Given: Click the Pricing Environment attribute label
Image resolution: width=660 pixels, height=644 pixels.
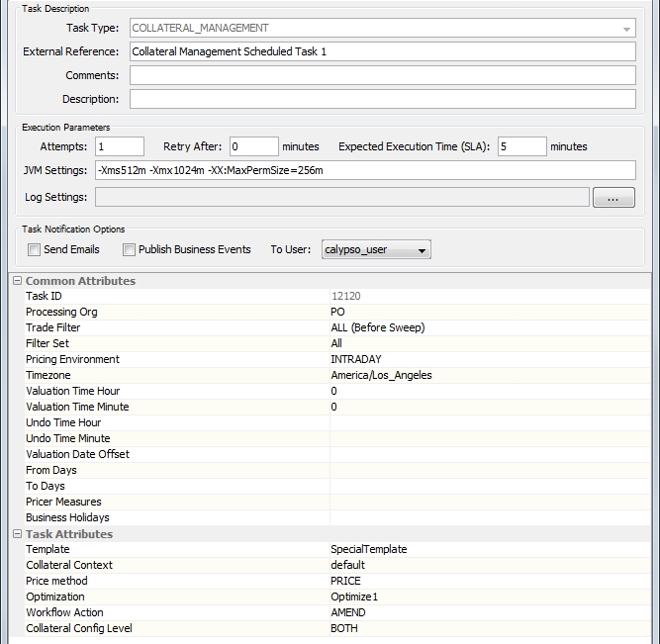Looking at the screenshot, I should tap(72, 359).
